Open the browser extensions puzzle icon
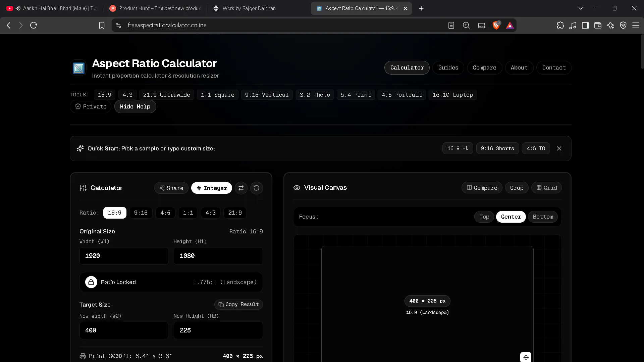 coord(560,25)
